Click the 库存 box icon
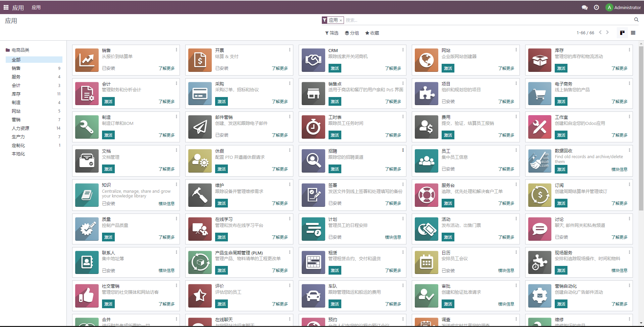Screen dimensions: 644x327 tap(540, 60)
